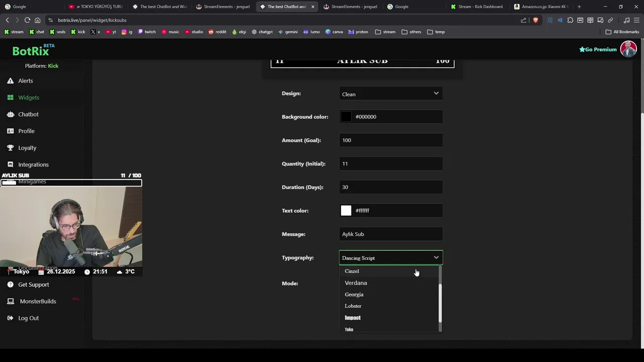The width and height of the screenshot is (644, 362).
Task: Click the address bar URL botrix.live
Action: click(x=92, y=20)
